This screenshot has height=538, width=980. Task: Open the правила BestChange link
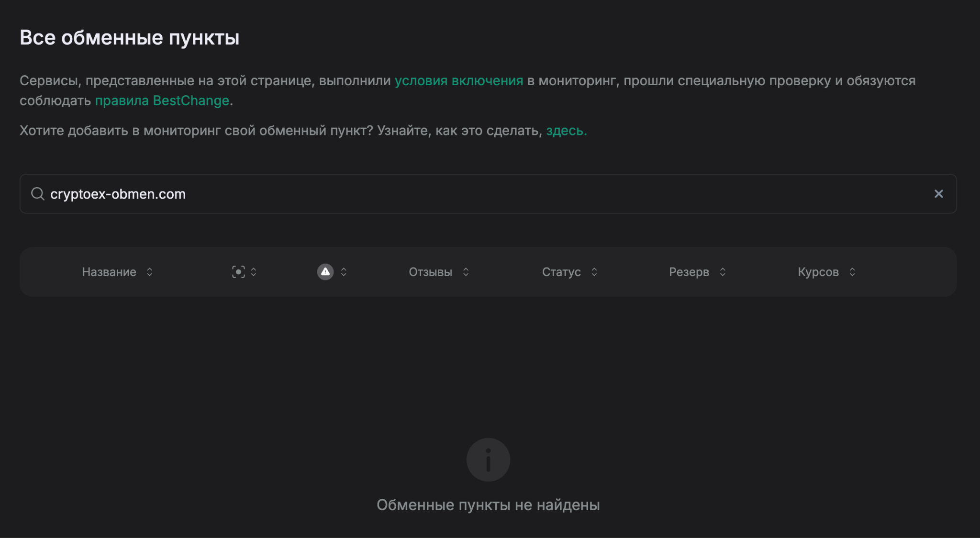pyautogui.click(x=162, y=101)
